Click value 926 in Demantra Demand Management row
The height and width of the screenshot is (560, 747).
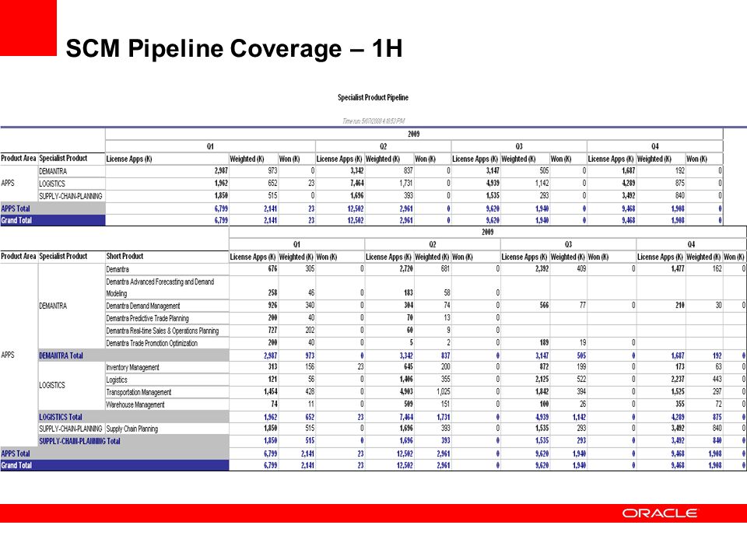272,305
